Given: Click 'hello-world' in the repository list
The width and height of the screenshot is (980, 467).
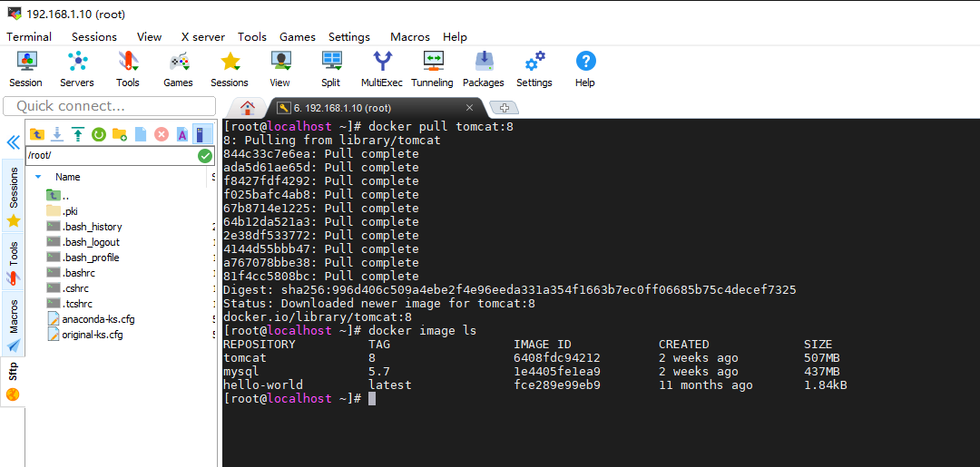Looking at the screenshot, I should (x=263, y=385).
